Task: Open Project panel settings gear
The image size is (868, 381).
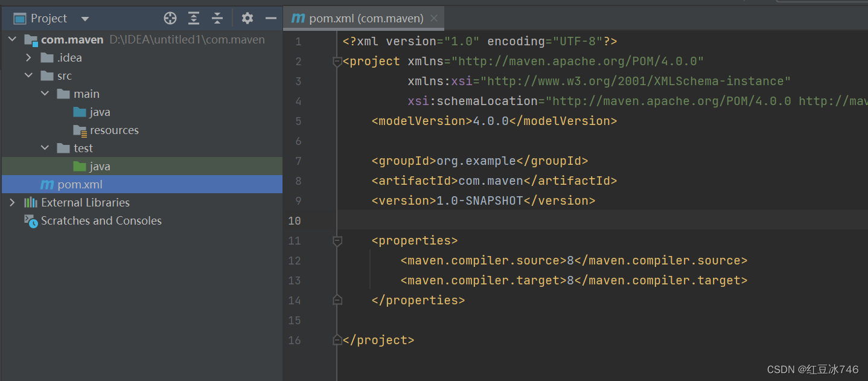Action: [247, 19]
